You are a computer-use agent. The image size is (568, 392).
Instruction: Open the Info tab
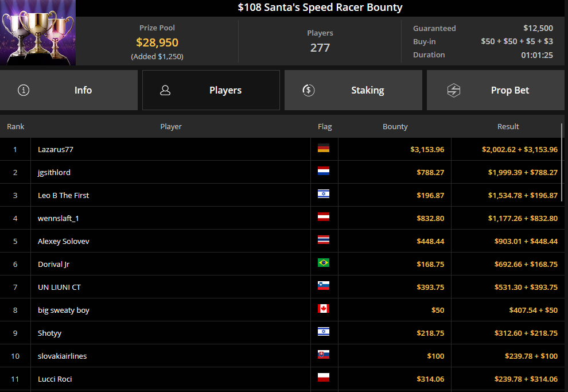pyautogui.click(x=69, y=90)
